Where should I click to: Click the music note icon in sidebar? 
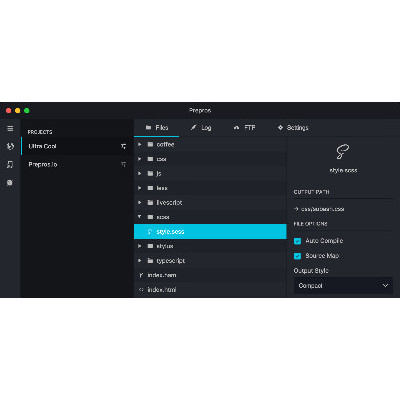(10, 164)
